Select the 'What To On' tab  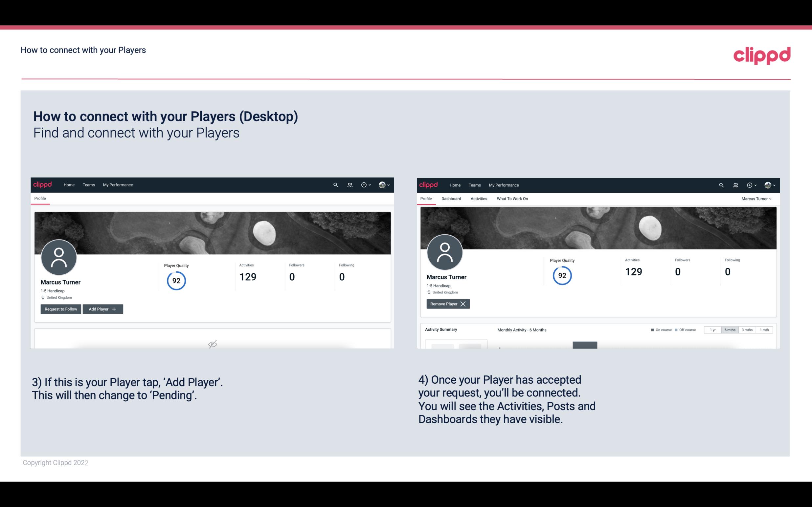click(511, 199)
